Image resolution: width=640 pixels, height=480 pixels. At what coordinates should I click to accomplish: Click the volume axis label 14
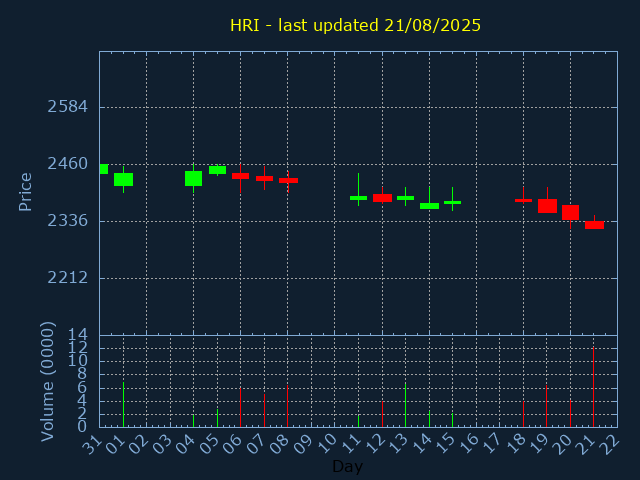(78, 335)
